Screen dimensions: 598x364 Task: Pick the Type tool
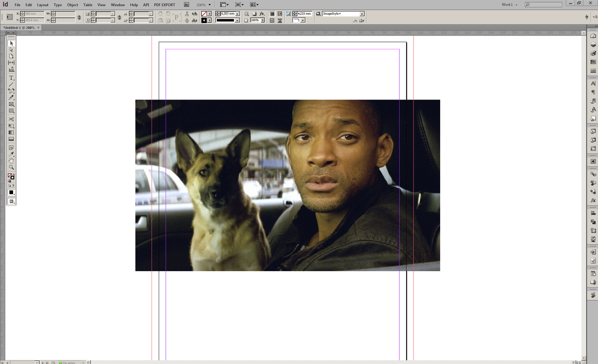point(11,78)
